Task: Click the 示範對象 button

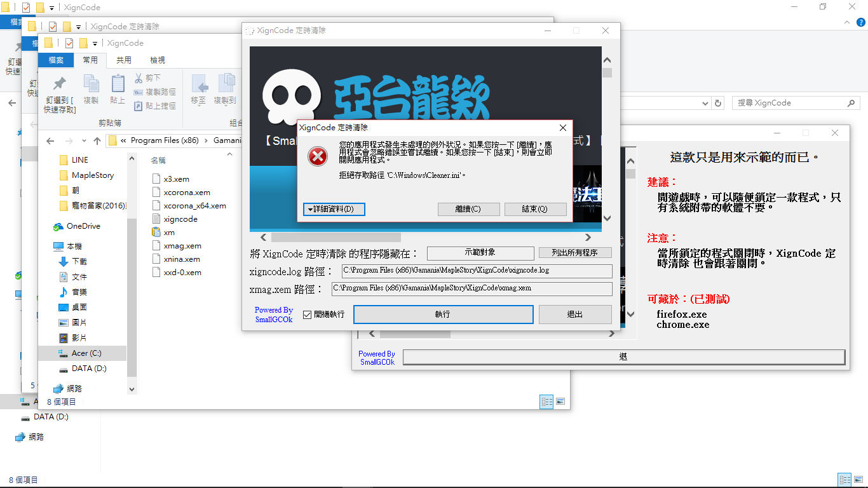Action: [480, 253]
